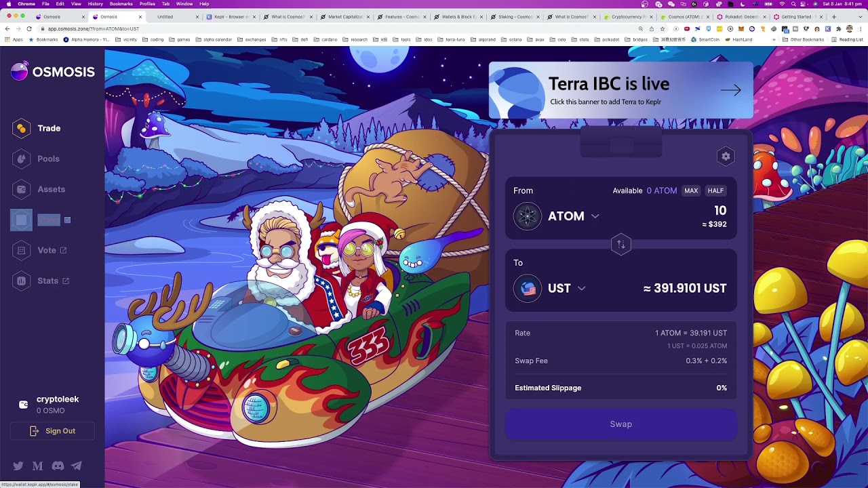Open the HashLand bookmark

click(x=739, y=39)
